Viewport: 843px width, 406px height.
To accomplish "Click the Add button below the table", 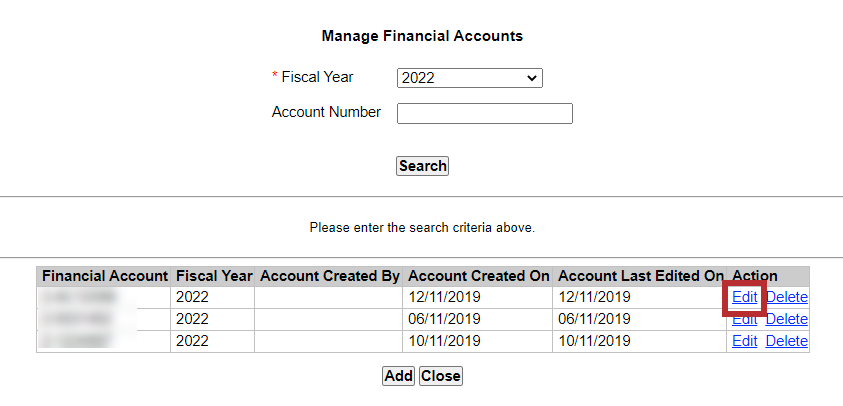I will tap(398, 376).
